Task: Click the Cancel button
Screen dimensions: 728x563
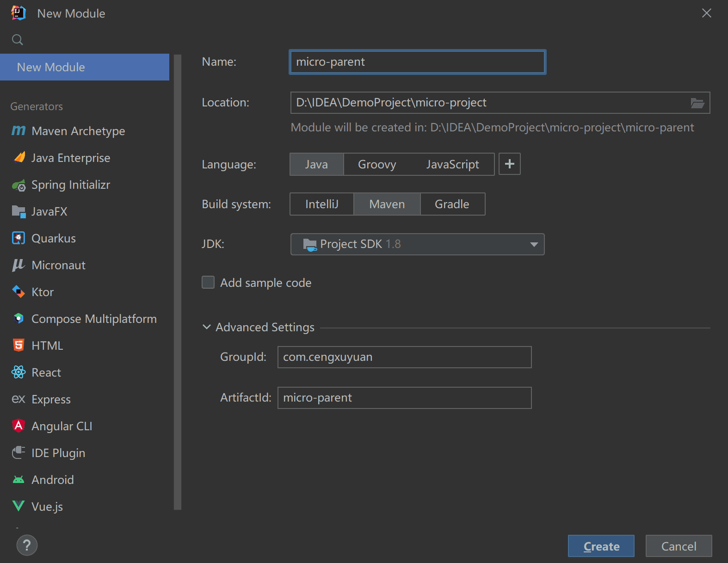Action: (x=679, y=546)
